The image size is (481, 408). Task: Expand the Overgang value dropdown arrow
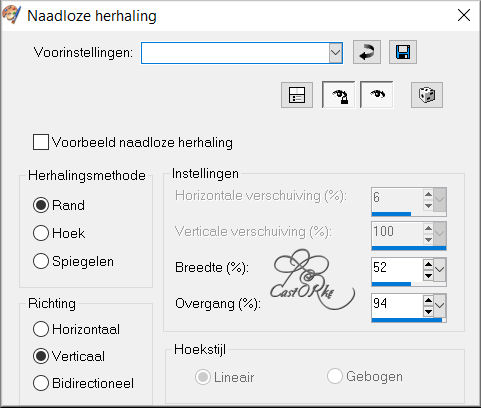(440, 305)
